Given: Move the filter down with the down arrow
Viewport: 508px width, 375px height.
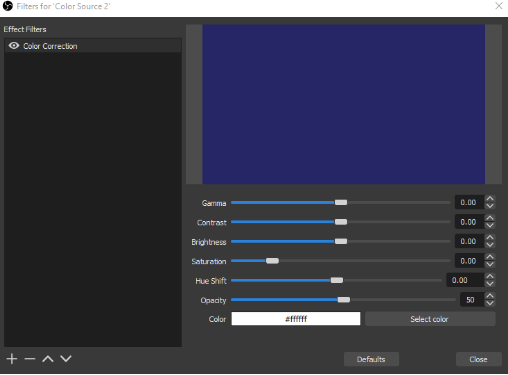Looking at the screenshot, I should click(66, 359).
